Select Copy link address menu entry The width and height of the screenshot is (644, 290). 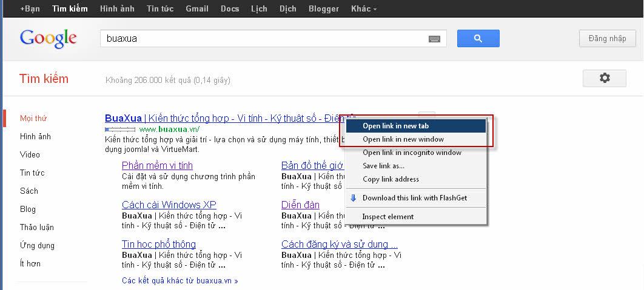coord(415,179)
